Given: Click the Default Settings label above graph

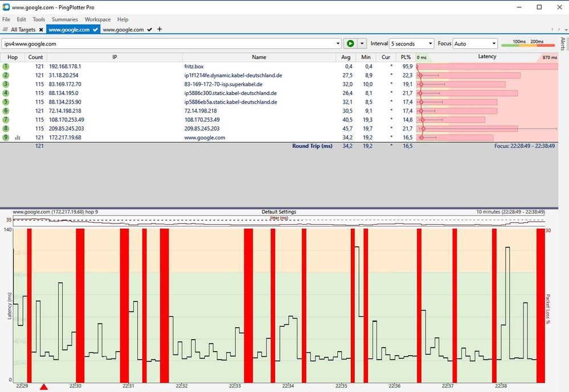Looking at the screenshot, I should [279, 212].
